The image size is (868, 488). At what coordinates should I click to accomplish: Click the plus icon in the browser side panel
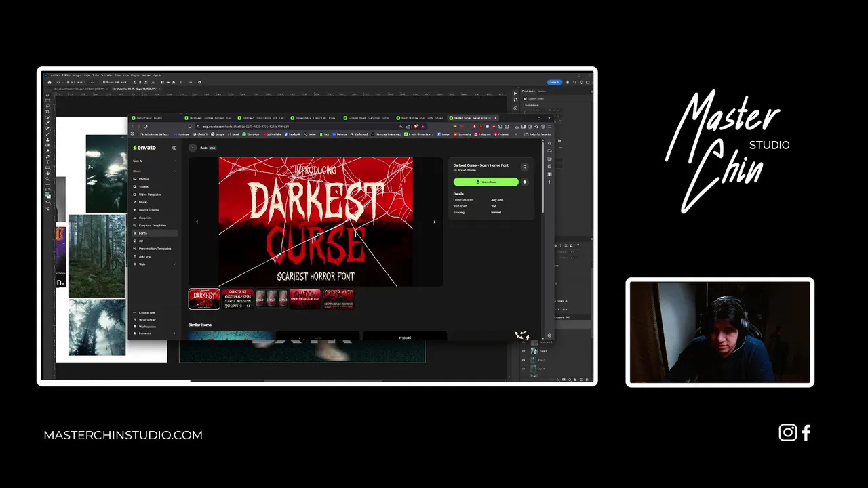(x=549, y=182)
